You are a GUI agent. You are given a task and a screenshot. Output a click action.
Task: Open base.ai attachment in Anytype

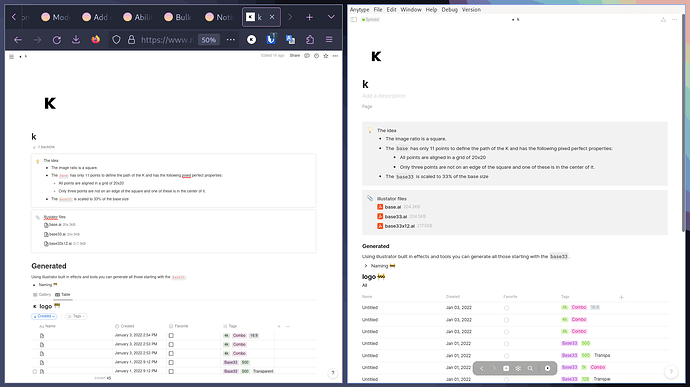(x=393, y=207)
